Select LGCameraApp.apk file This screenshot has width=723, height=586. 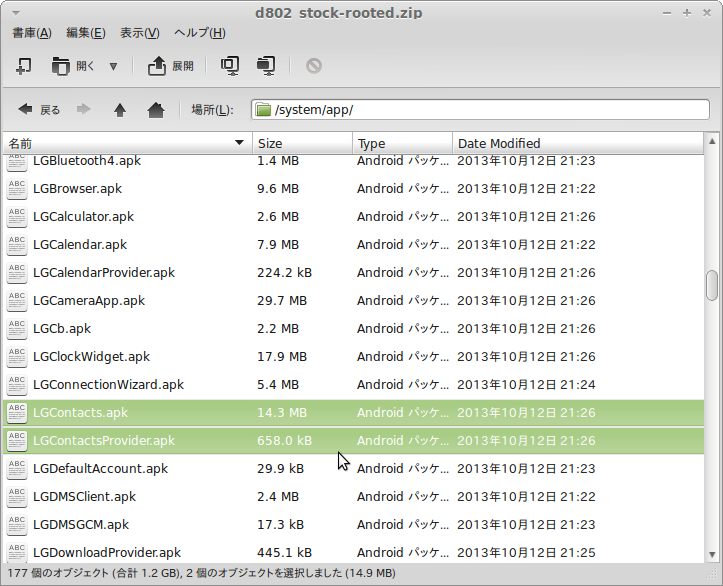tap(354, 301)
